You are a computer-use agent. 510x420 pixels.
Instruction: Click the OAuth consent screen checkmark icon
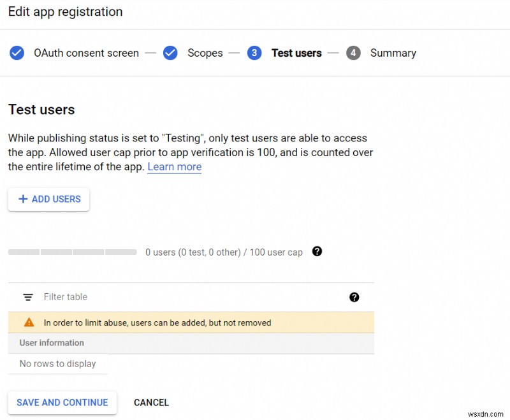tap(17, 53)
